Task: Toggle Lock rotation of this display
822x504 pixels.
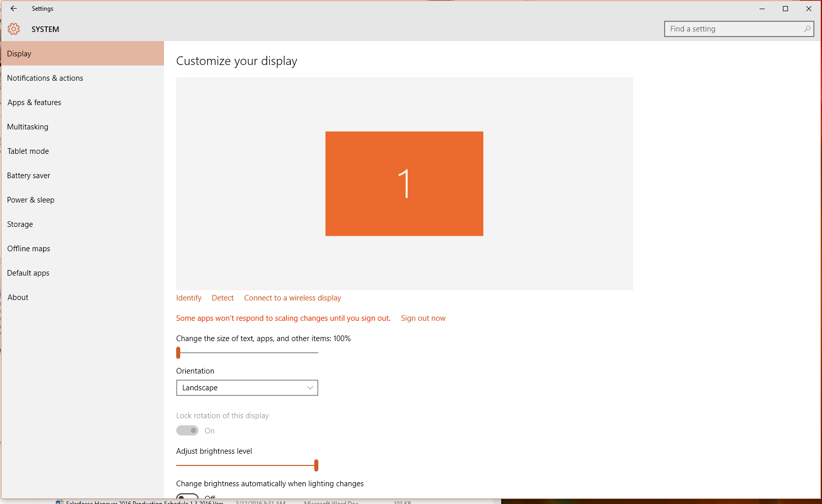Action: pyautogui.click(x=187, y=430)
